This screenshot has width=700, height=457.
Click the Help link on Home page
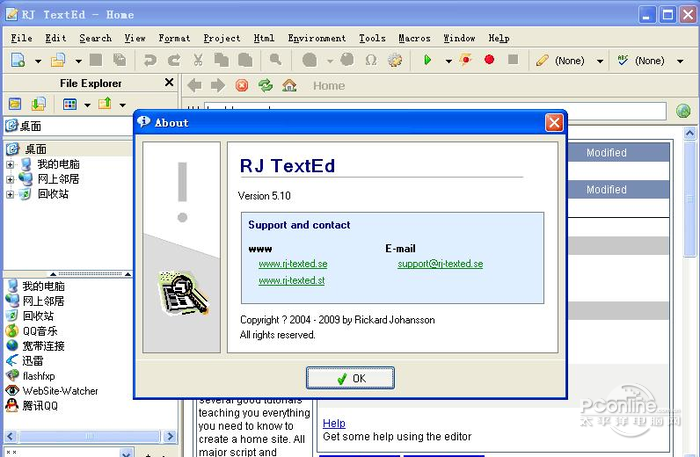334,423
